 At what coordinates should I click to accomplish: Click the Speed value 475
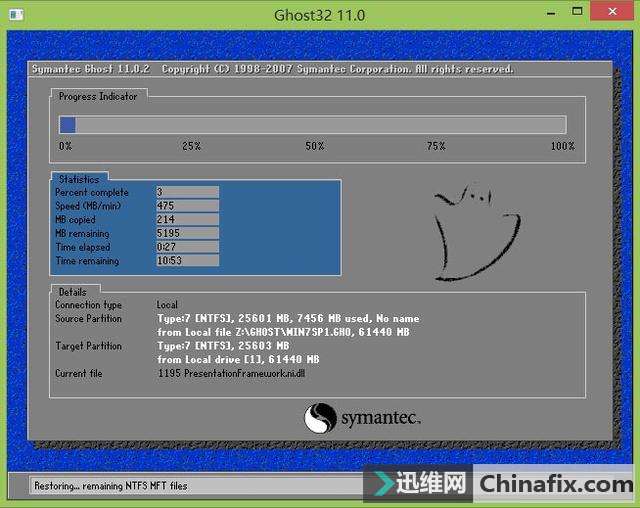point(187,206)
